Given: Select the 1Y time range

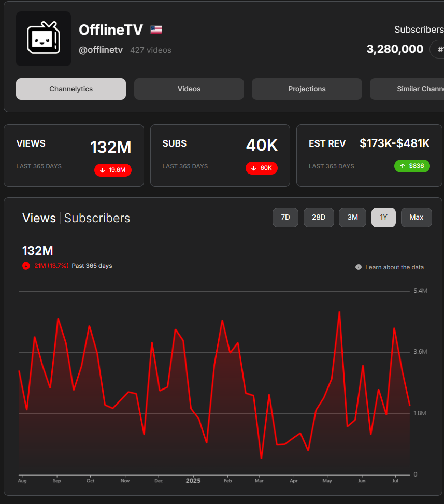Looking at the screenshot, I should tap(383, 218).
